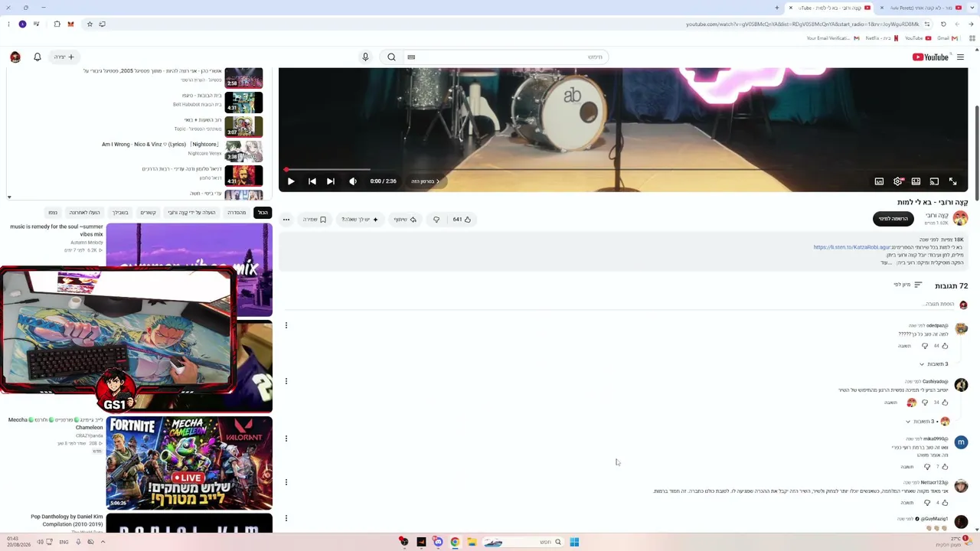Like the mika0990 comment

pos(945,467)
